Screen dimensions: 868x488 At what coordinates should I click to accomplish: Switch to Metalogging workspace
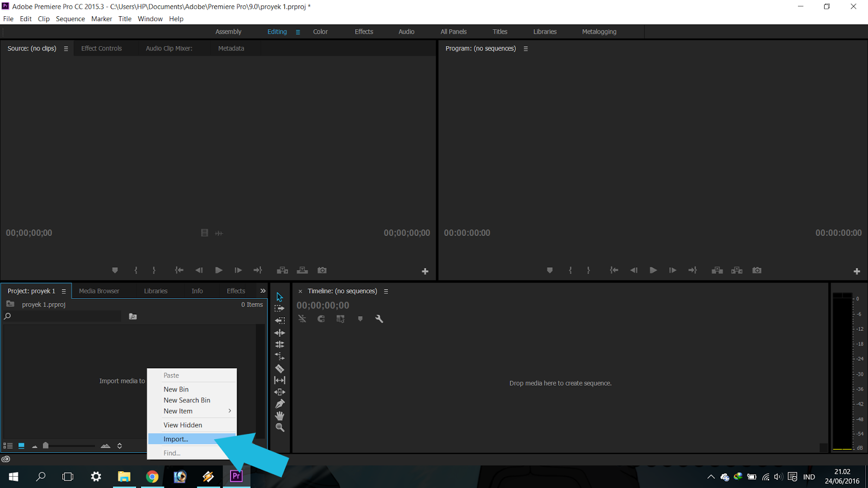(x=599, y=32)
